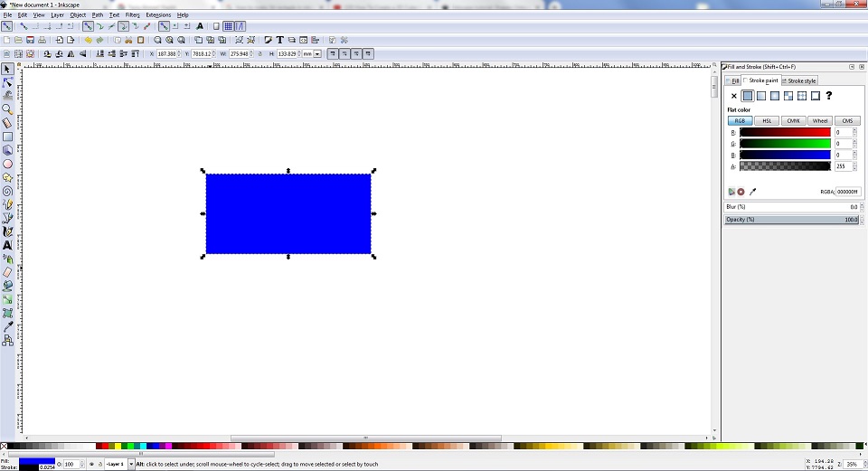868x471 pixels.
Task: Open the Layer 1 dropdown arrow
Action: coord(131,464)
